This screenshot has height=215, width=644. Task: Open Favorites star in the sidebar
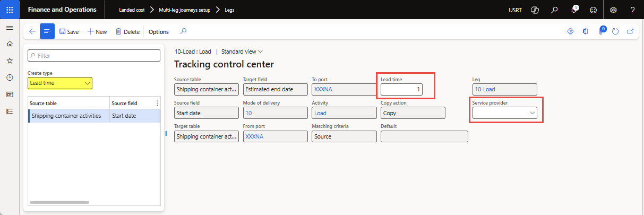(10, 61)
